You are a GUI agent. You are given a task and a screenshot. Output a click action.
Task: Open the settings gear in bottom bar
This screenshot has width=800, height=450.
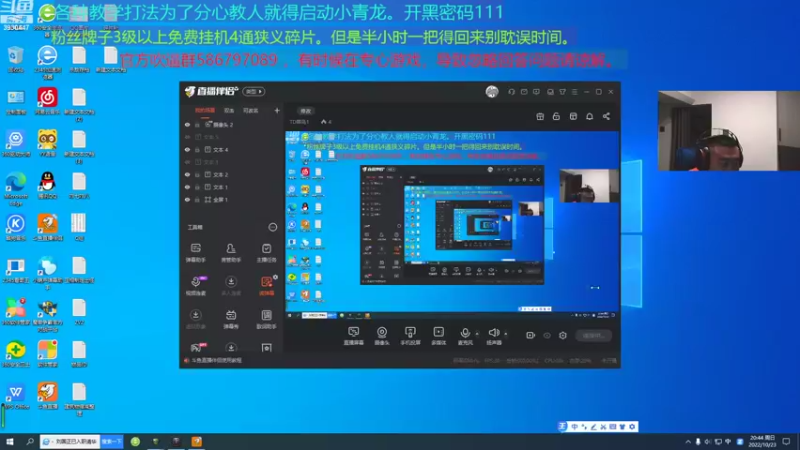pos(563,335)
